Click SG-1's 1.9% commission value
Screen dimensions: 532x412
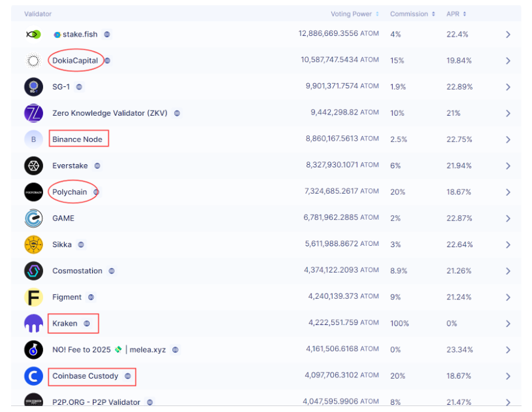pos(397,87)
